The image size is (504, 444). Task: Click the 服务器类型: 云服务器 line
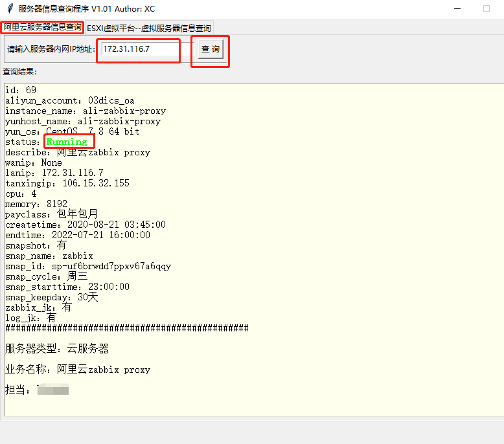[57, 348]
